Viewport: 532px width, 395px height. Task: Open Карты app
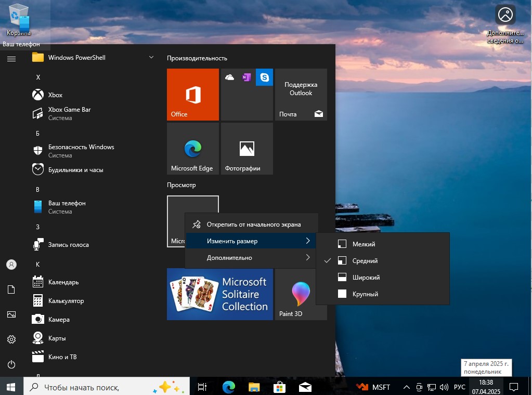(93, 338)
